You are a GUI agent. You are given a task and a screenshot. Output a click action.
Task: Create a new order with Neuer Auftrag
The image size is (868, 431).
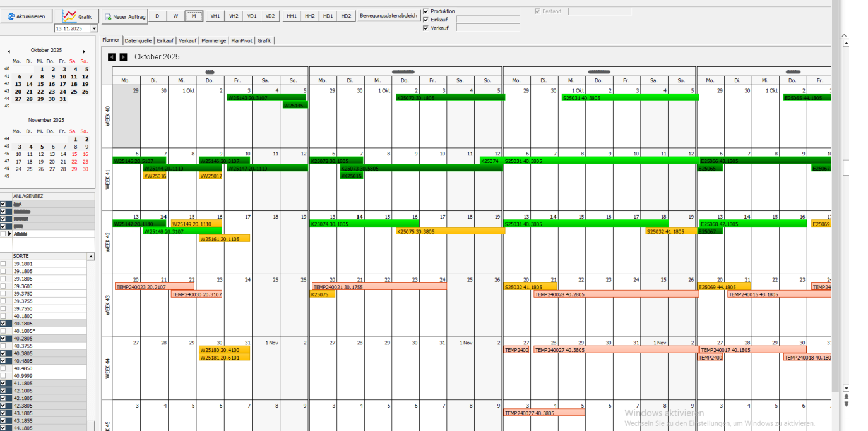[x=125, y=16]
